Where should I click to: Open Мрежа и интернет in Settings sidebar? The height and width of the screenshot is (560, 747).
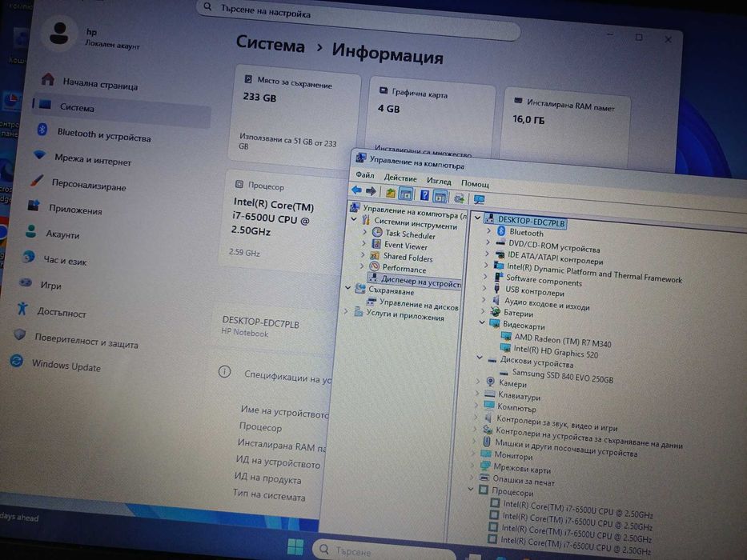point(82,158)
